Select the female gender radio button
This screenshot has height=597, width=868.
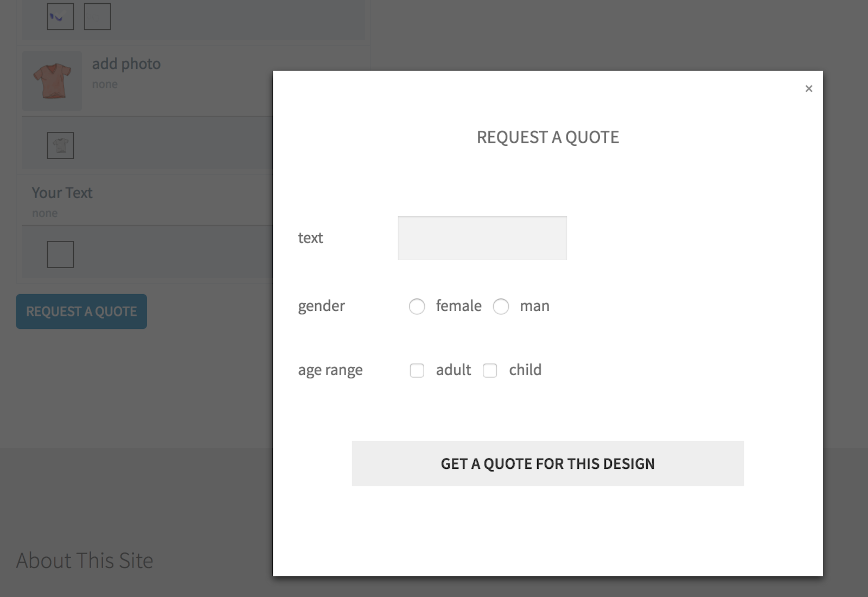417,307
